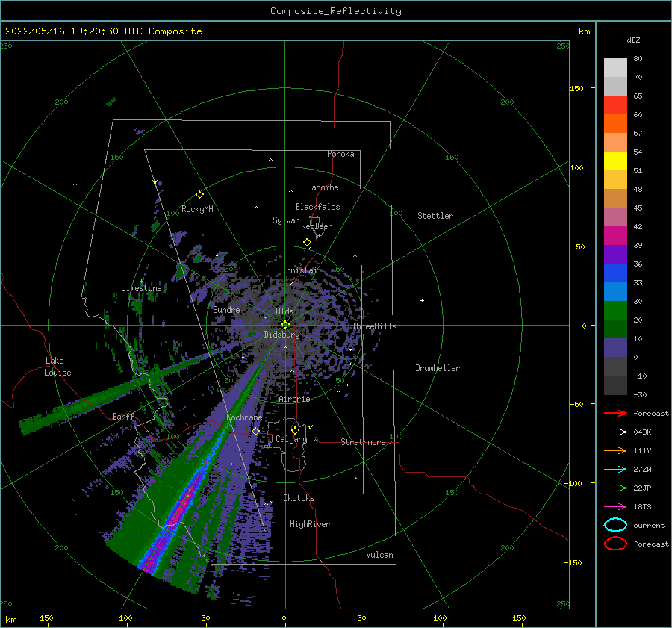
Task: Click the Lake Louise label
Action: click(58, 367)
